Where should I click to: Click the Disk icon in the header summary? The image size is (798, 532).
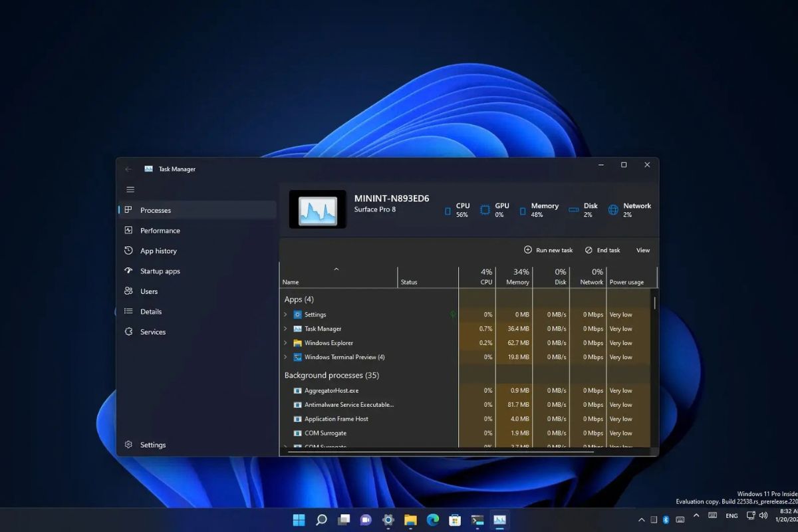point(573,210)
